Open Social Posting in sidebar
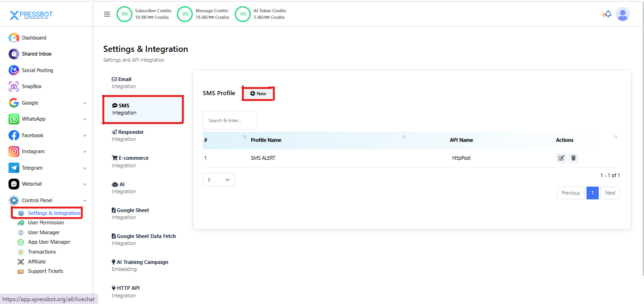The height and width of the screenshot is (304, 644). click(37, 70)
